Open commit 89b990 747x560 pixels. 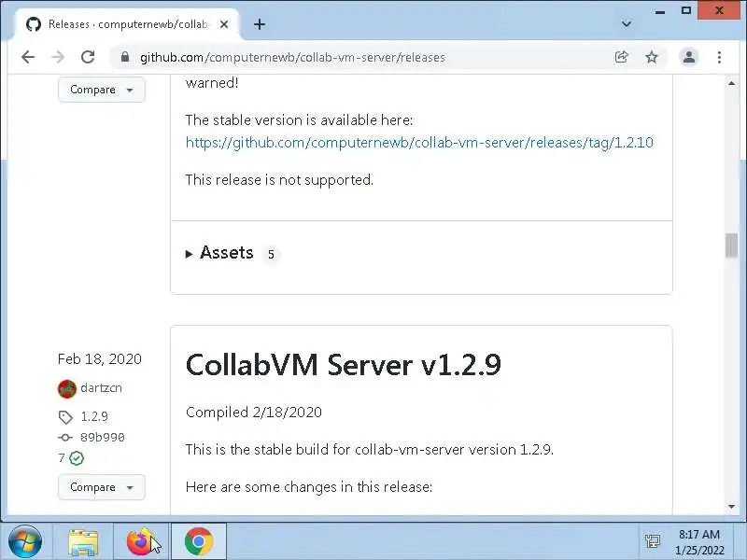[x=102, y=437]
